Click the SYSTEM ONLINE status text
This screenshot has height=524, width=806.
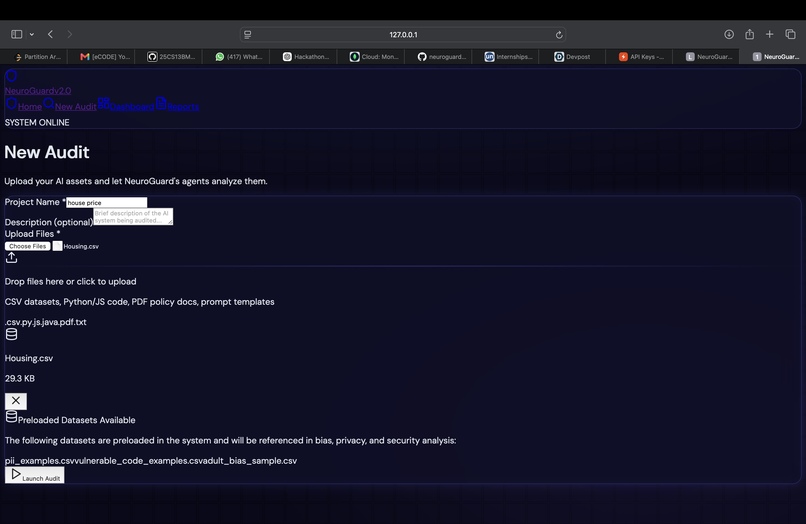pyautogui.click(x=37, y=122)
